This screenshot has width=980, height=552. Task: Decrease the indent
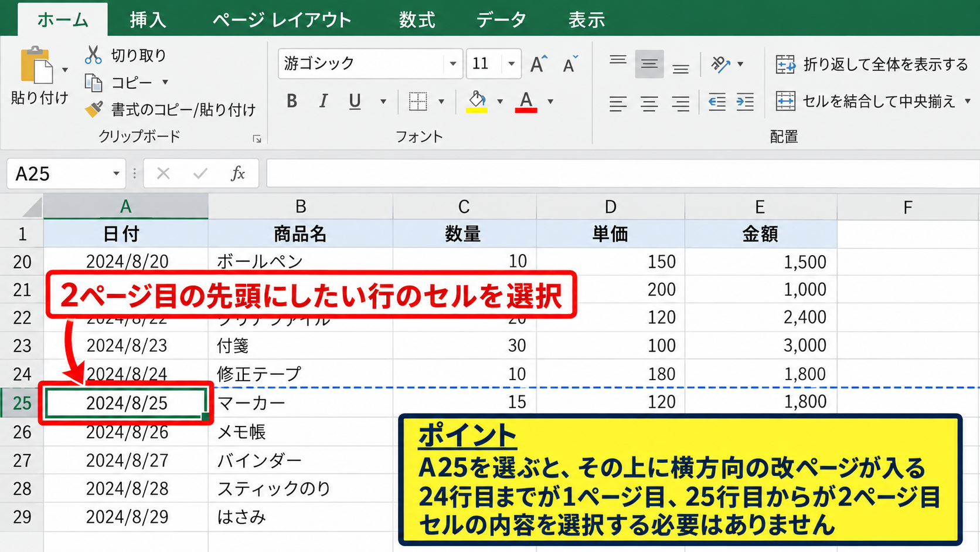point(717,102)
